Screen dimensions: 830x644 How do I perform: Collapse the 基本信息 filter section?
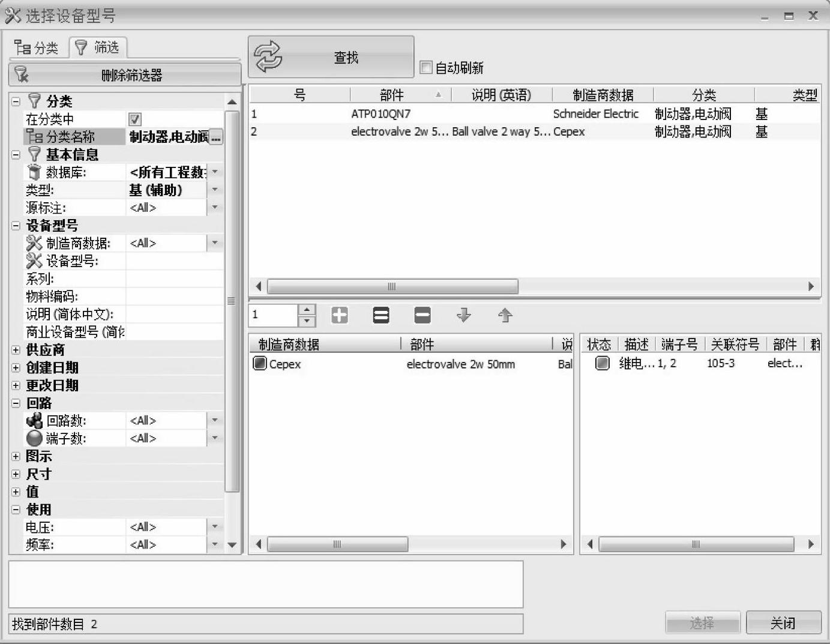16,155
